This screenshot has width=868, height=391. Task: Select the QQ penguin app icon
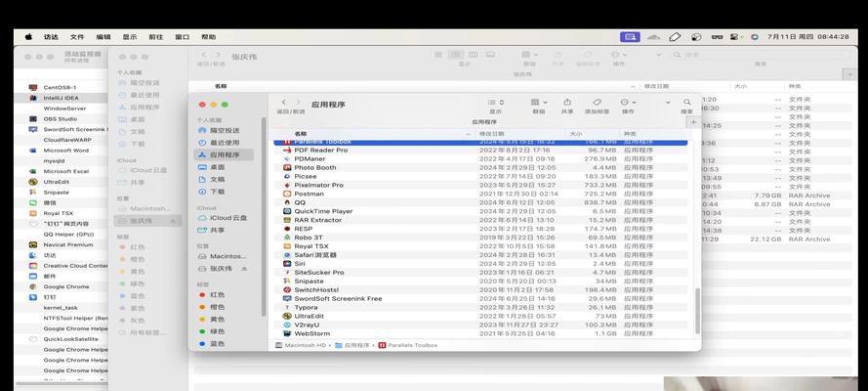coord(287,202)
